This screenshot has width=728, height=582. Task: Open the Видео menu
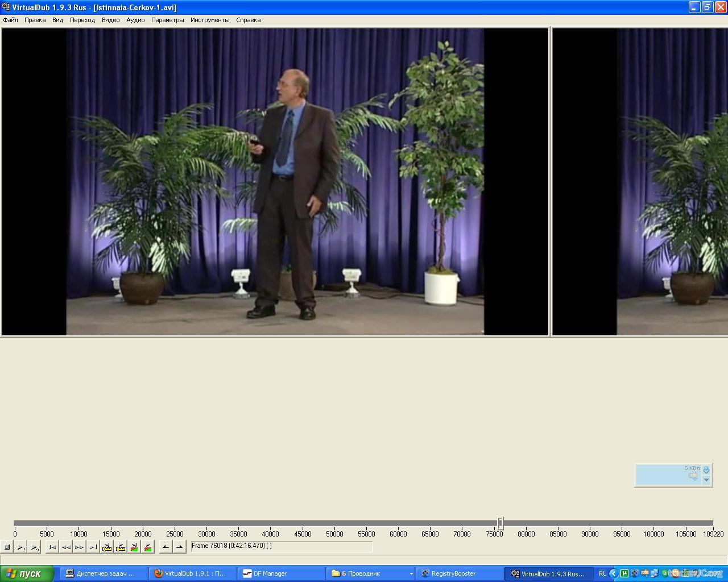click(110, 20)
